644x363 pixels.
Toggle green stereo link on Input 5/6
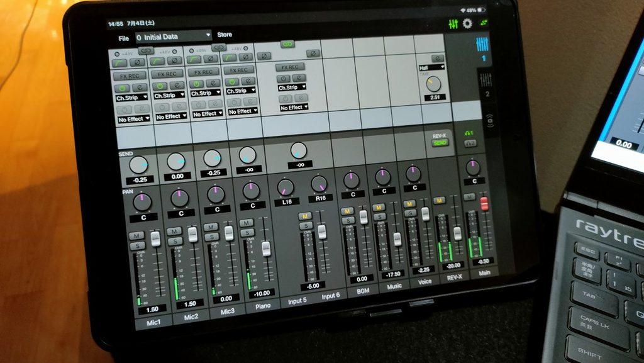(x=287, y=44)
